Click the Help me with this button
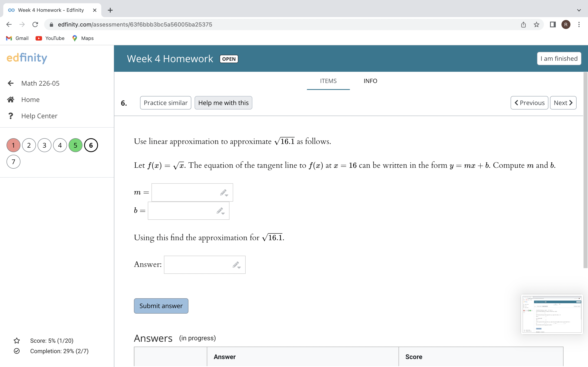 [x=223, y=103]
